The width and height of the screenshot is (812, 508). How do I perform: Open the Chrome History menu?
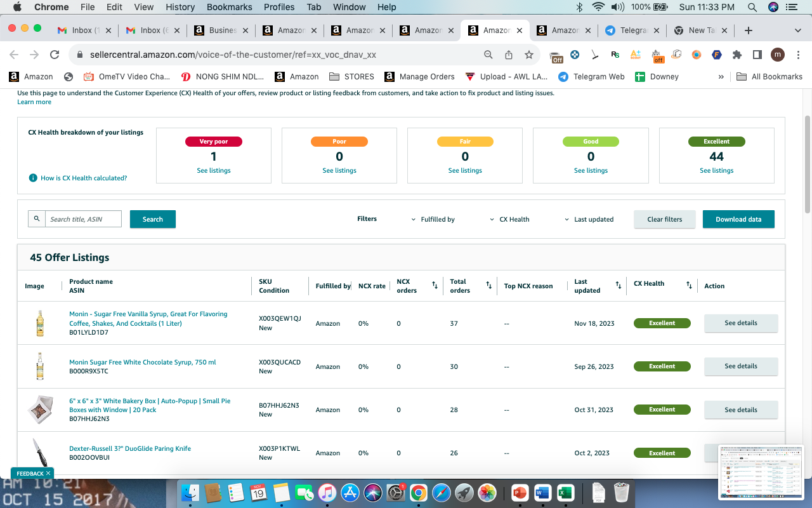180,7
